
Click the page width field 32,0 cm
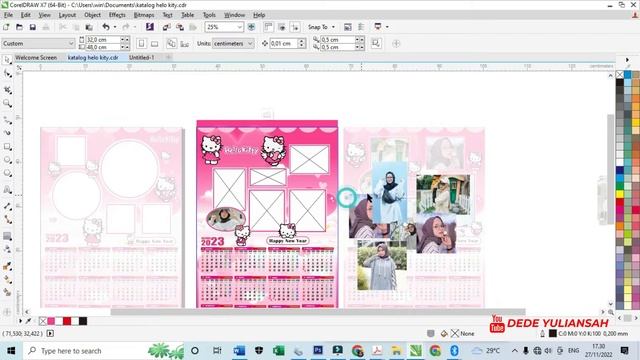click(103, 40)
